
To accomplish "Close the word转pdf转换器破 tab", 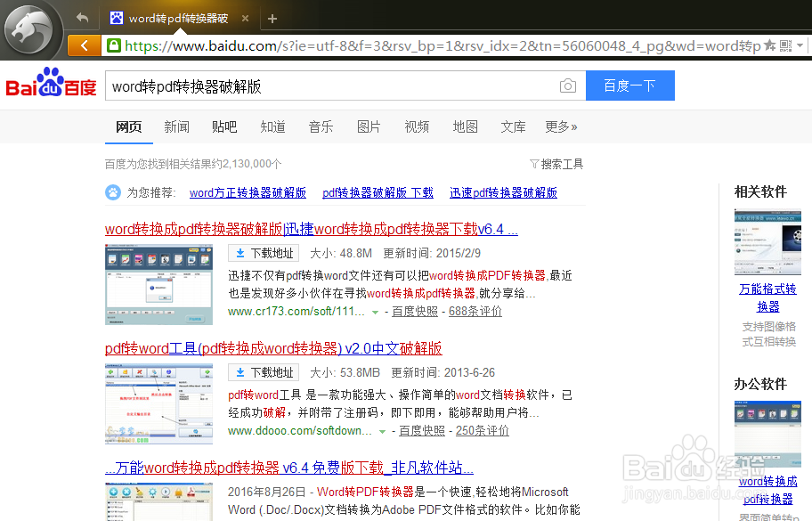I will [246, 18].
